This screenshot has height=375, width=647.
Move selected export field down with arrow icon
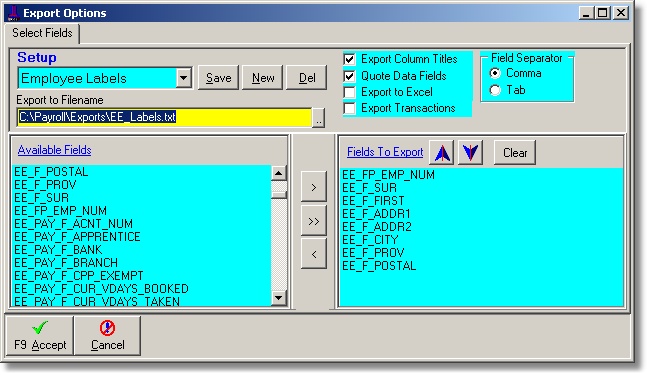(470, 153)
